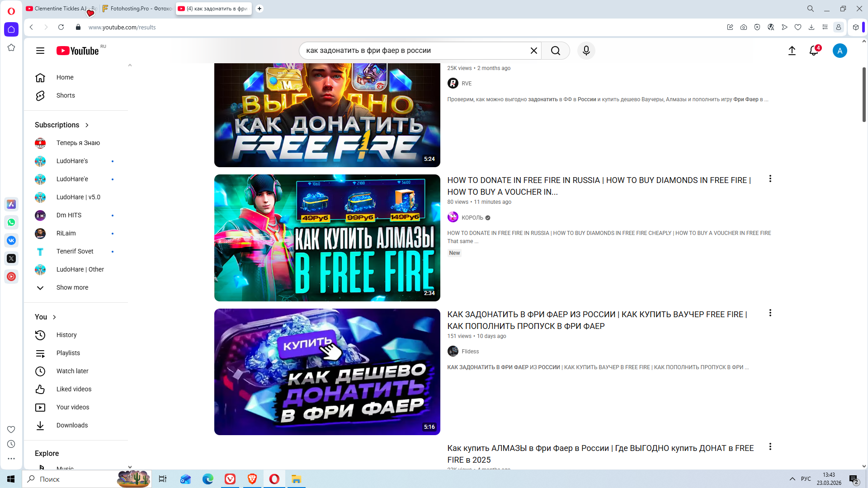Open options menu for КОРОЛЬ video
The width and height of the screenshot is (868, 488).
pos(770,179)
